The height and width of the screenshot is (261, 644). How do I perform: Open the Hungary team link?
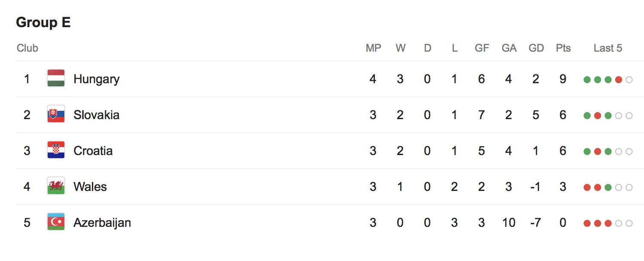[x=96, y=79]
